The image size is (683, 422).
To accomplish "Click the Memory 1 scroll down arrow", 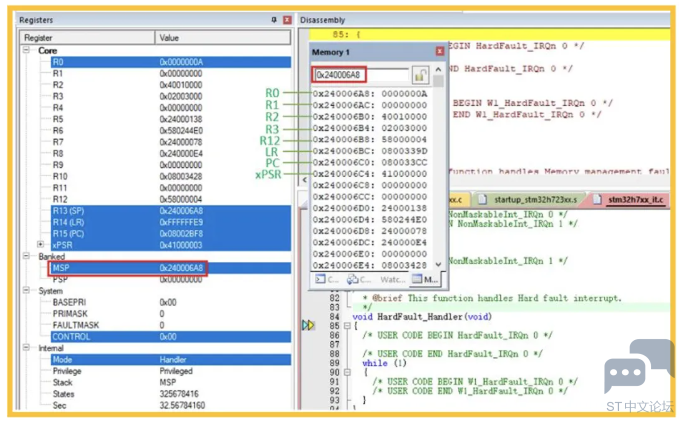I will click(x=439, y=264).
